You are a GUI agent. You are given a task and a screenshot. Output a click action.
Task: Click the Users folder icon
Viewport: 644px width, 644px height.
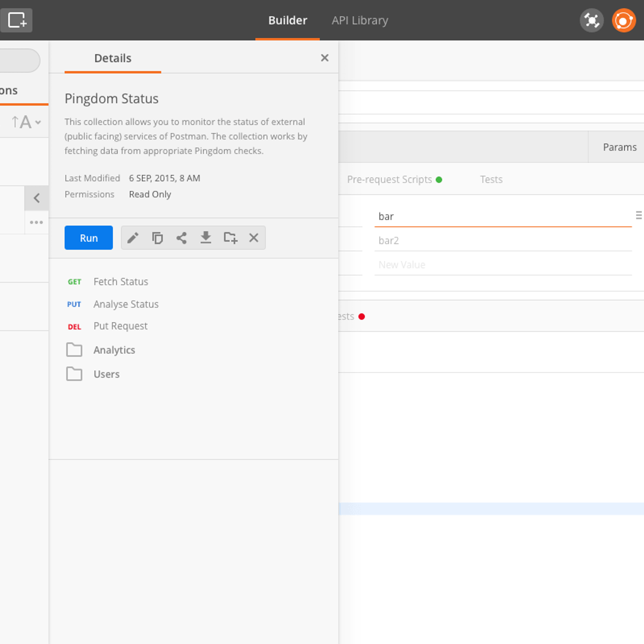pyautogui.click(x=74, y=374)
